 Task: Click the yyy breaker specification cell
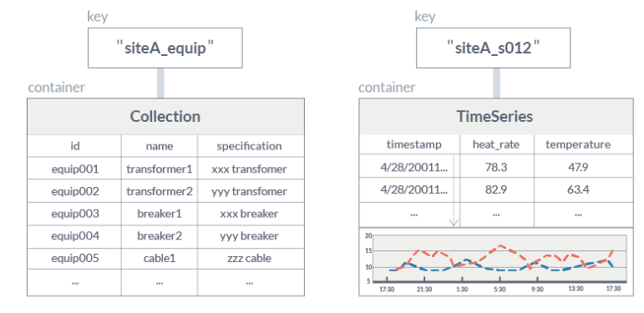251,236
